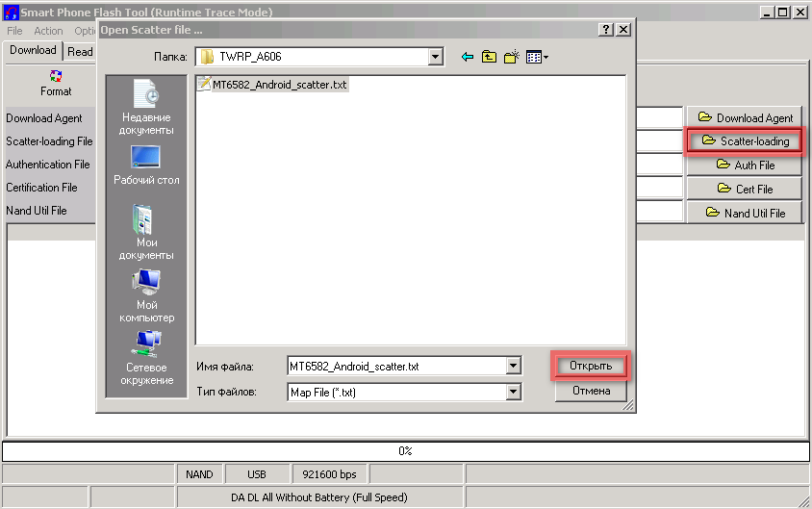Switch to the Read tab
Viewport: 812px width, 509px height.
pyautogui.click(x=80, y=52)
